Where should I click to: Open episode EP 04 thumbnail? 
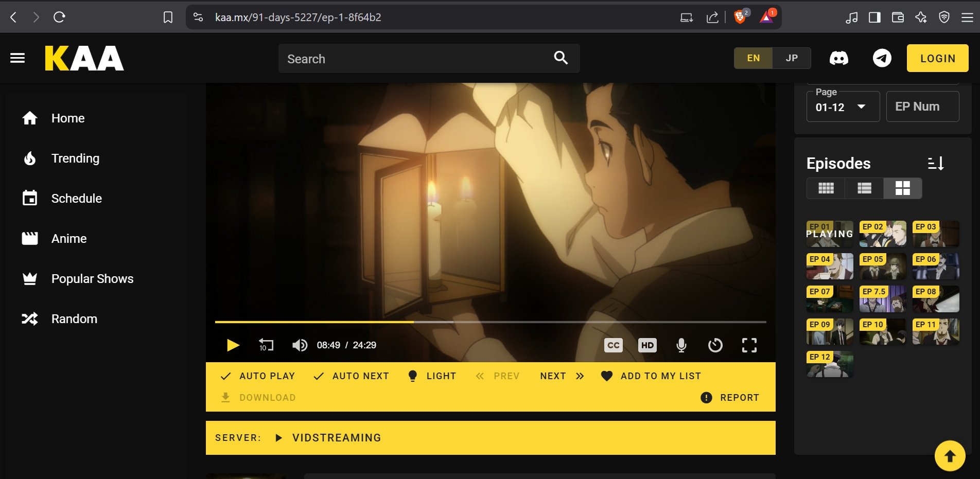830,267
